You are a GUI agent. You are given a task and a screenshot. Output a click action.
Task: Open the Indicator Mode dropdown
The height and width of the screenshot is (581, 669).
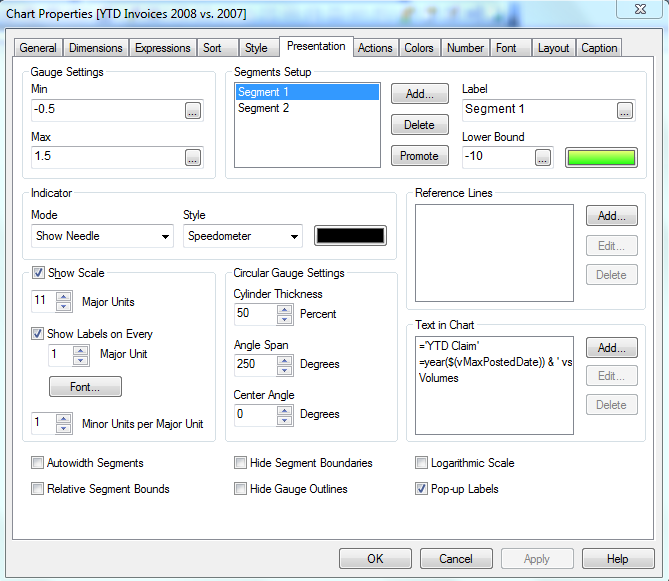tap(102, 236)
